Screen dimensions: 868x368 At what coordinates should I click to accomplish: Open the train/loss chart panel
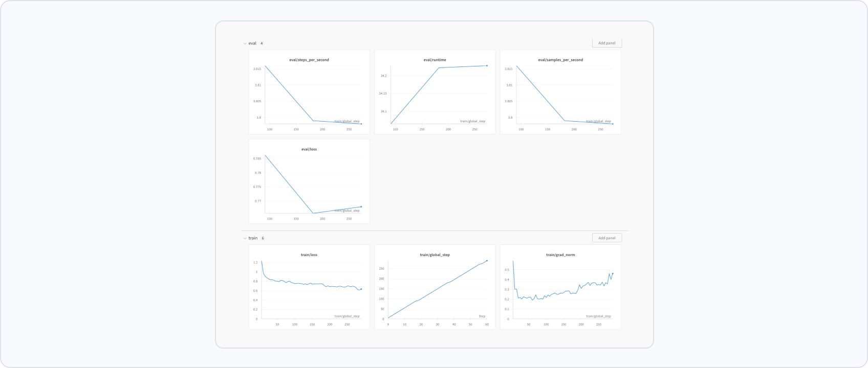click(309, 287)
